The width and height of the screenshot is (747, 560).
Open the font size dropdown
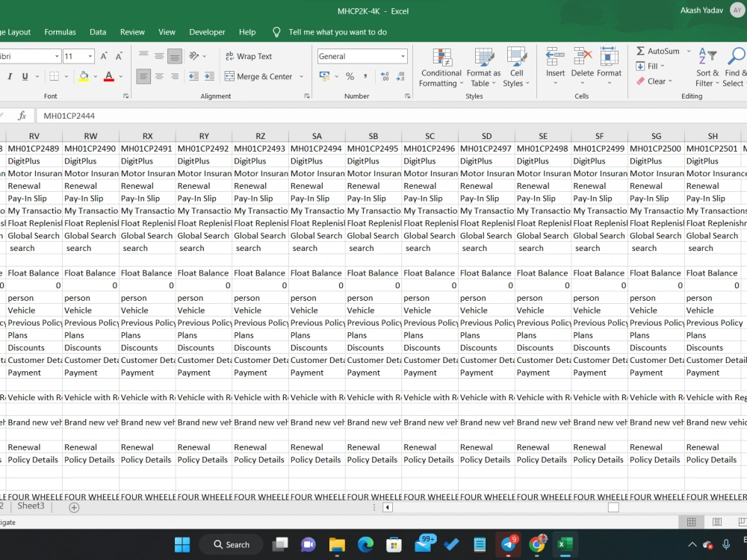[90, 56]
